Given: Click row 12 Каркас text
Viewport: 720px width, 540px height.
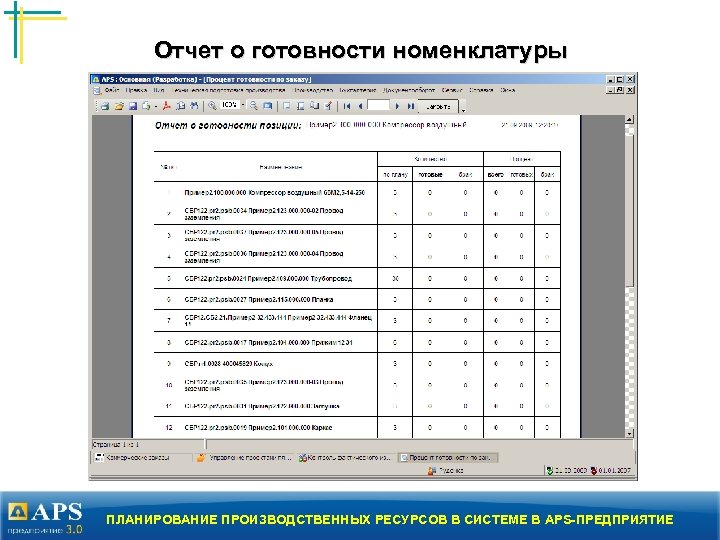Looking at the screenshot, I should point(258,428).
